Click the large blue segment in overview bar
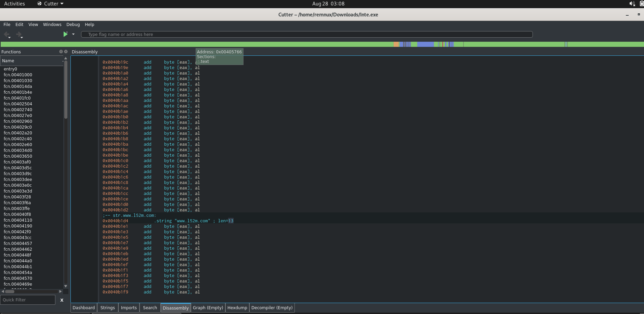 [425, 44]
